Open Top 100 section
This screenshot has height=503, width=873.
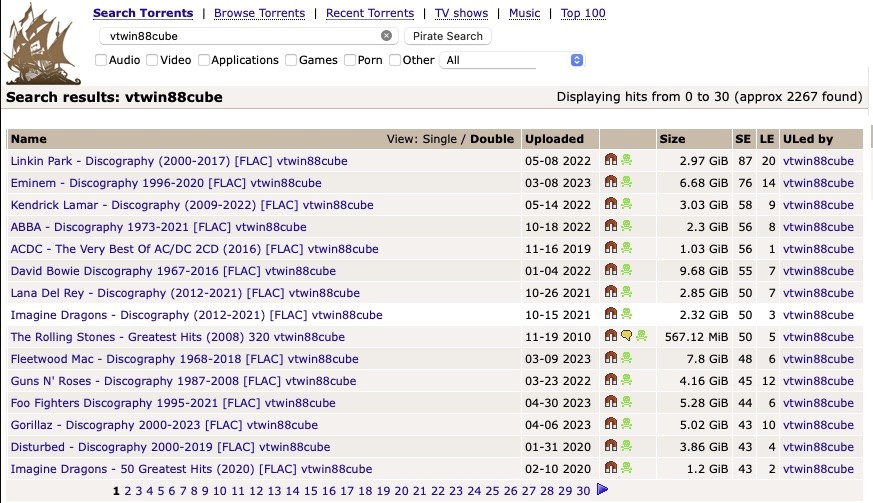[583, 13]
